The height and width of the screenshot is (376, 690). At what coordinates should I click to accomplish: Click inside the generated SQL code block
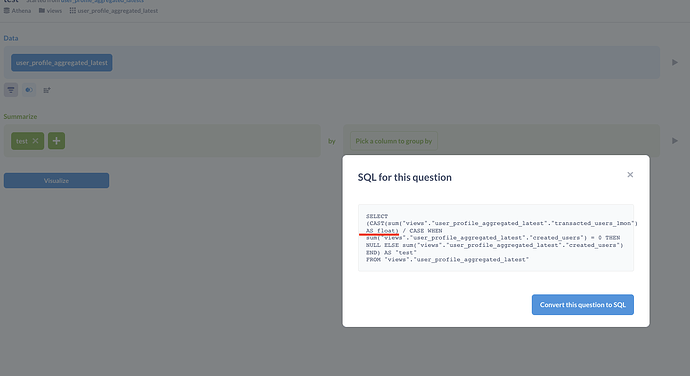496,238
